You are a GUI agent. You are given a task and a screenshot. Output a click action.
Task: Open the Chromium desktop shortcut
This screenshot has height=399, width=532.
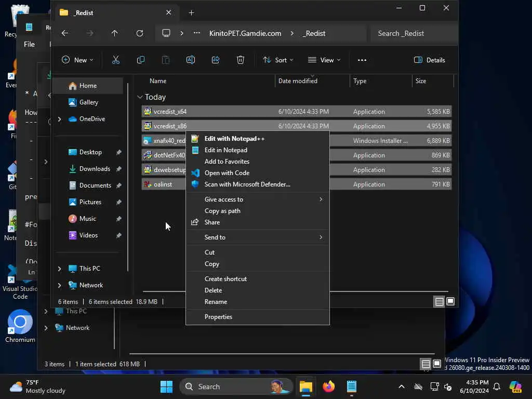(20, 326)
